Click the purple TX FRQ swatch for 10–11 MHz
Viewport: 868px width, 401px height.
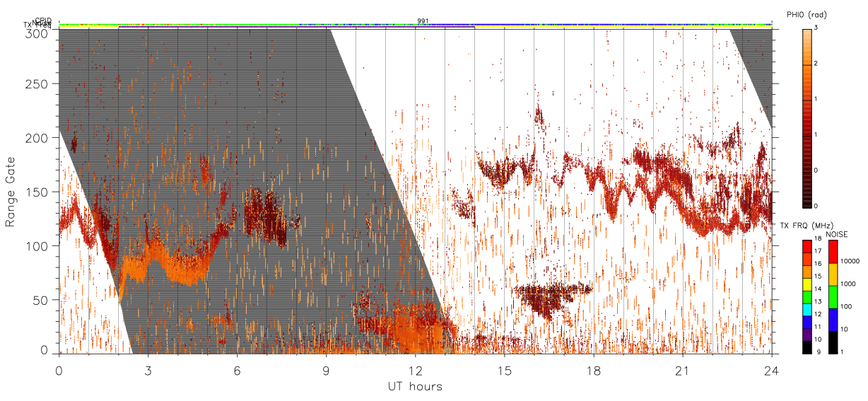(x=807, y=335)
